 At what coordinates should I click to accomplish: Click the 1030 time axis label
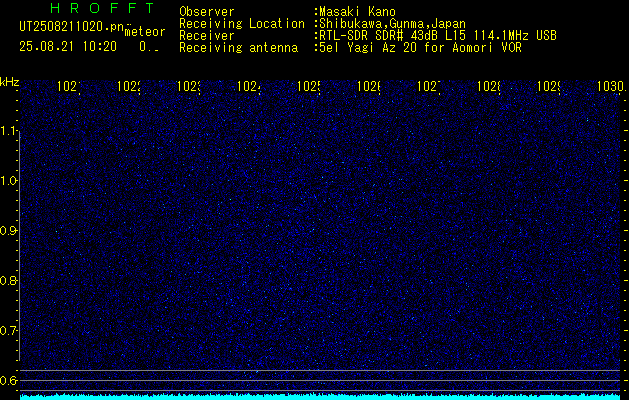(611, 86)
